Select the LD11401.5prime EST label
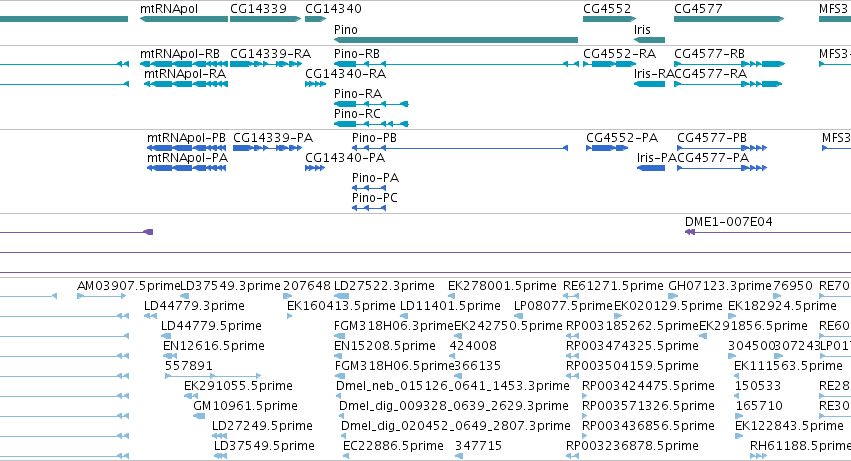The height and width of the screenshot is (461, 851). click(450, 306)
